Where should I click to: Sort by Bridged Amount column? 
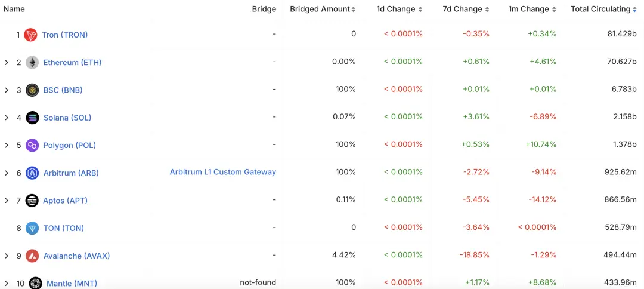pos(354,10)
